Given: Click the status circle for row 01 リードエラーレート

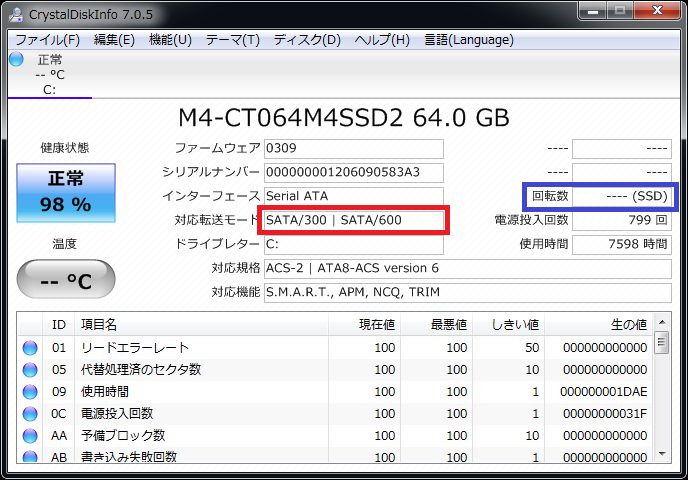Looking at the screenshot, I should pos(30,347).
